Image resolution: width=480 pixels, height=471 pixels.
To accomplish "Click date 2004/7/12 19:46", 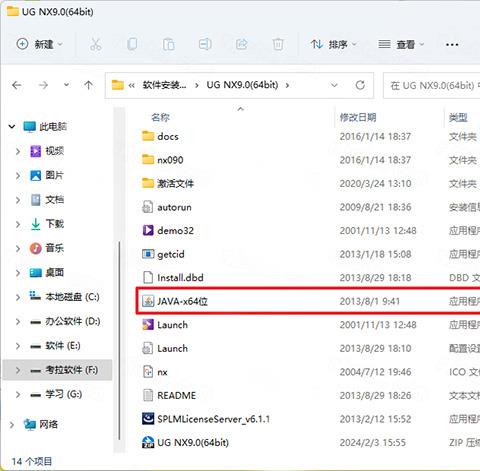I will pyautogui.click(x=375, y=372).
